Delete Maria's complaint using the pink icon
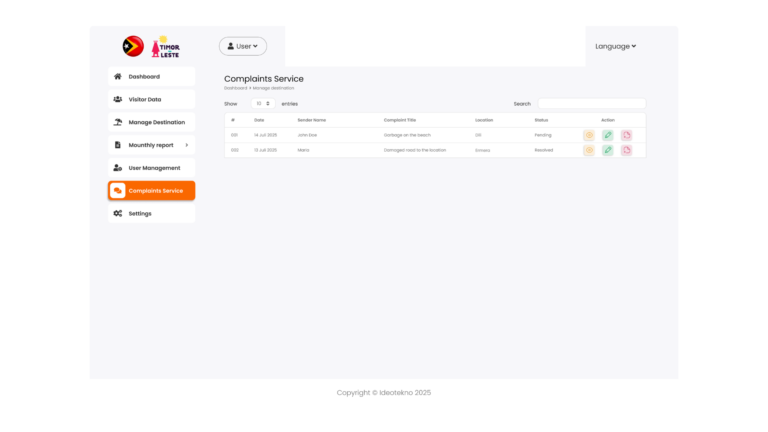This screenshot has height=432, width=768. (626, 150)
